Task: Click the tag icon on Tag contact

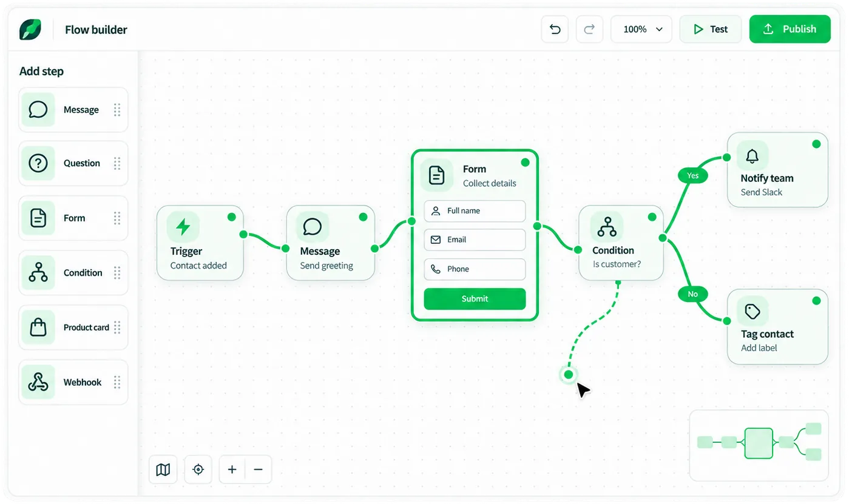Action: tap(753, 312)
